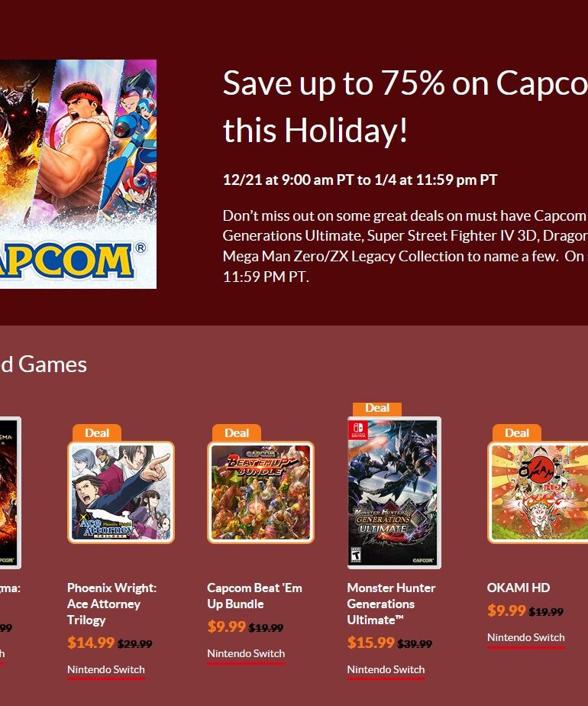The image size is (588, 706).
Task: Click the Capcom holiday sale banner image
Action: click(79, 174)
